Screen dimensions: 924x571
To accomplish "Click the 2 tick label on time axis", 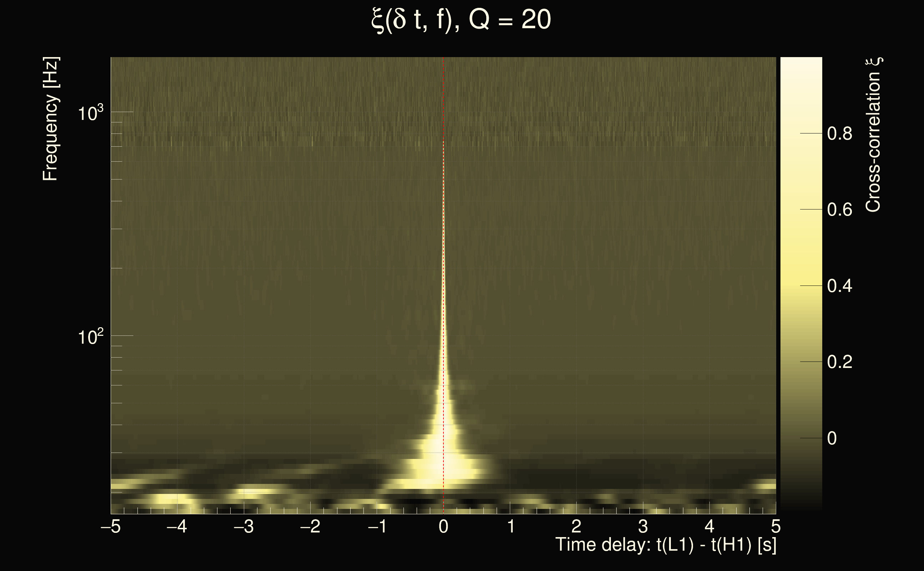I will coord(577,526).
